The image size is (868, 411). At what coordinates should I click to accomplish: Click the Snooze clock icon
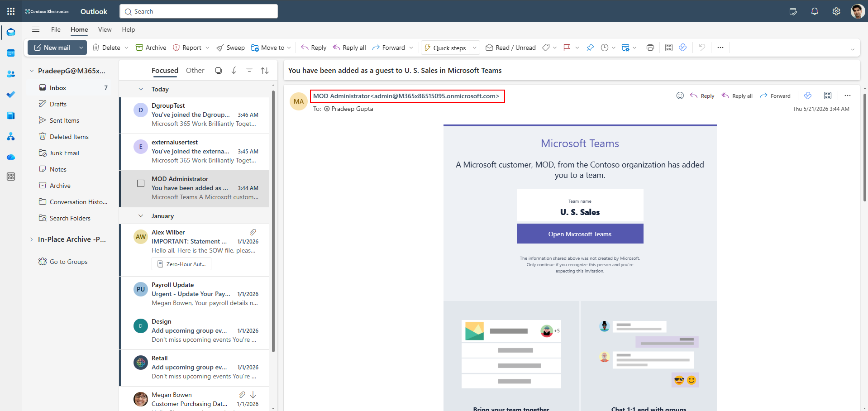coord(605,48)
